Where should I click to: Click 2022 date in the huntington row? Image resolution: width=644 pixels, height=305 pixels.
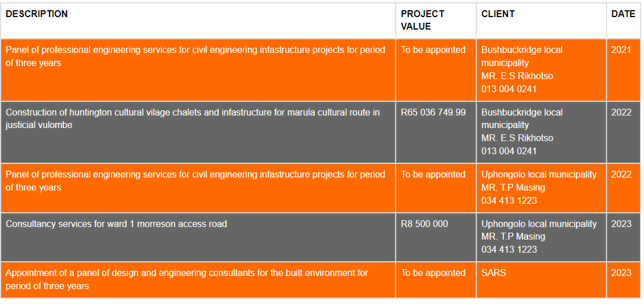pyautogui.click(x=621, y=113)
